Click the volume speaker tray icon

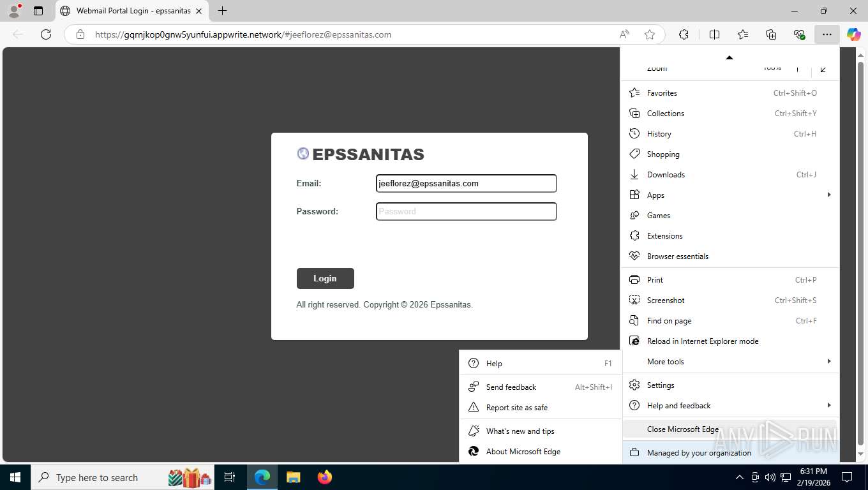770,477
